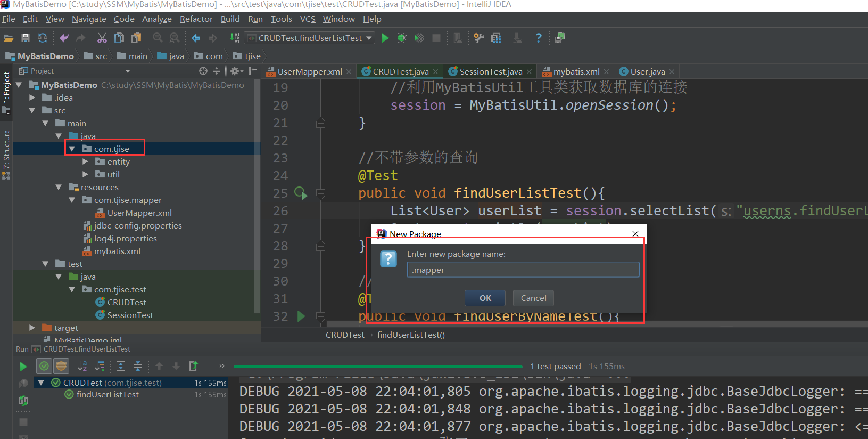Image resolution: width=868 pixels, height=439 pixels.
Task: Expand the target folder
Action: pyautogui.click(x=32, y=328)
